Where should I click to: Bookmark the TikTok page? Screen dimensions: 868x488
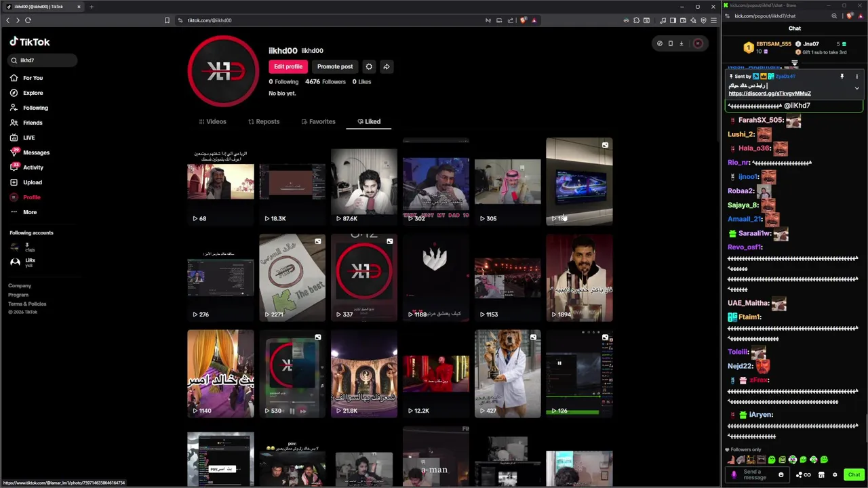(x=167, y=20)
